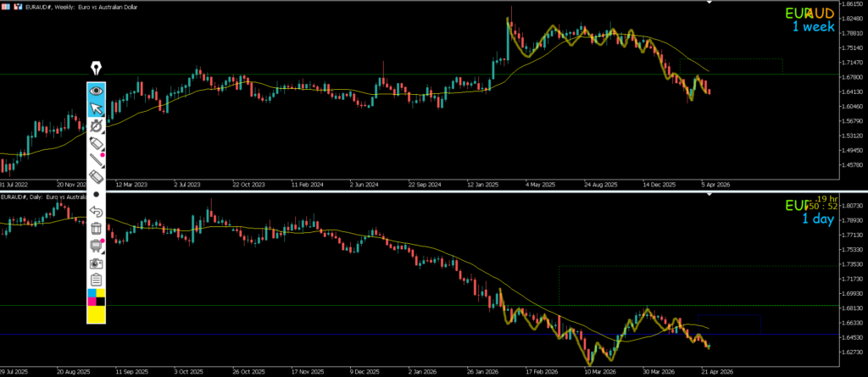
Task: Open the clipboard icon in the toolbar
Action: pos(96,280)
